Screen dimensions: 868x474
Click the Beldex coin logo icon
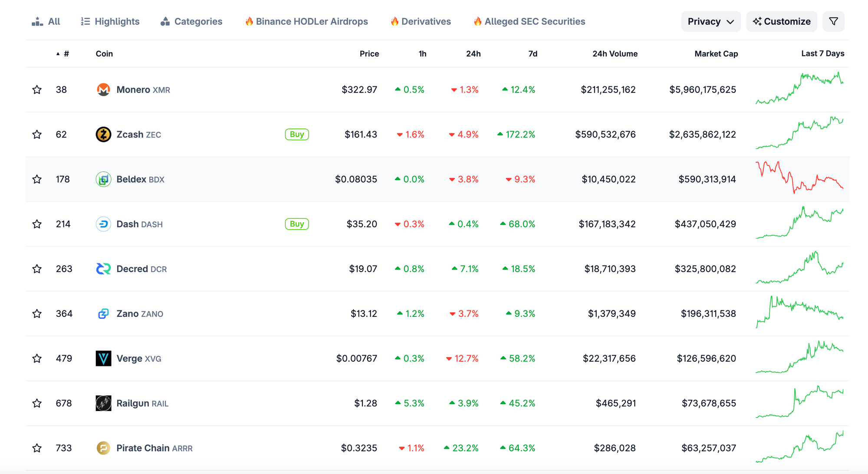click(x=103, y=179)
